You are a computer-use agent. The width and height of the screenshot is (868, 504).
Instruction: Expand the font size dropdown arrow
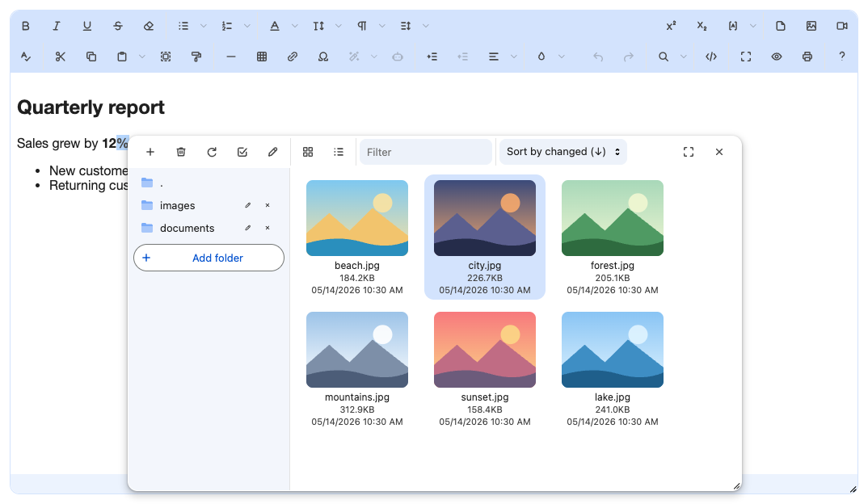coord(339,26)
